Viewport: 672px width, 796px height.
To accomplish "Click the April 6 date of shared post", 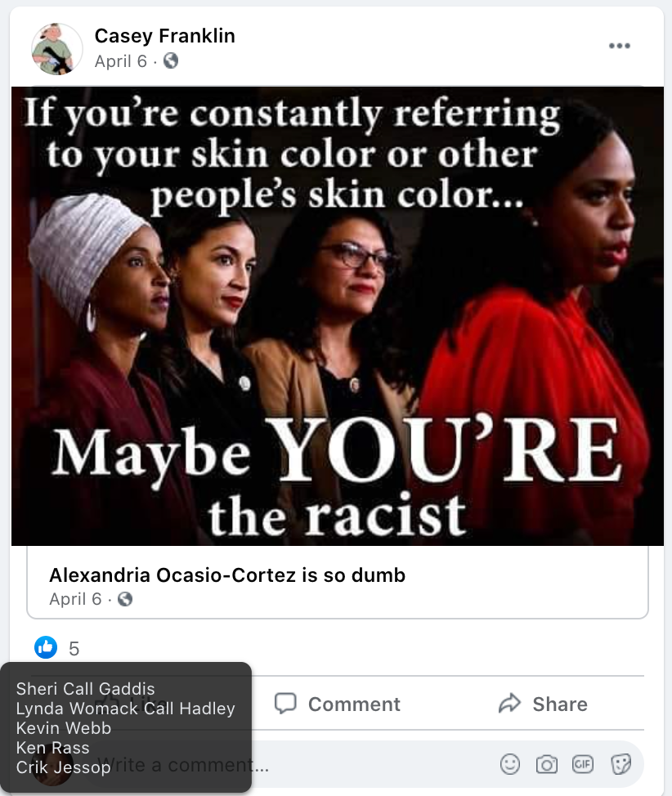I will click(75, 599).
